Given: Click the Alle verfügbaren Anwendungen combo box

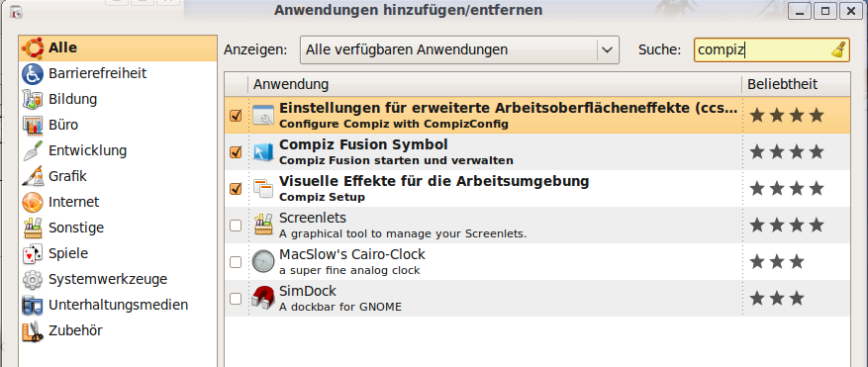Looking at the screenshot, I should click(459, 49).
